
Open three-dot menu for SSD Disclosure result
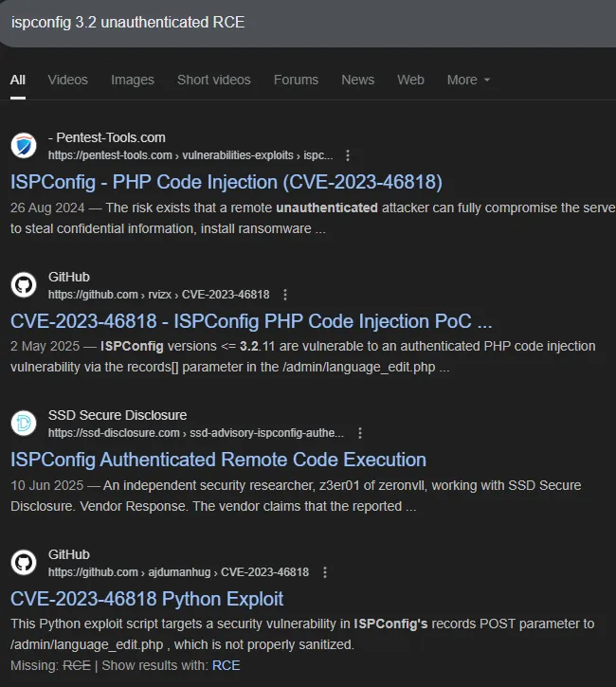[360, 433]
